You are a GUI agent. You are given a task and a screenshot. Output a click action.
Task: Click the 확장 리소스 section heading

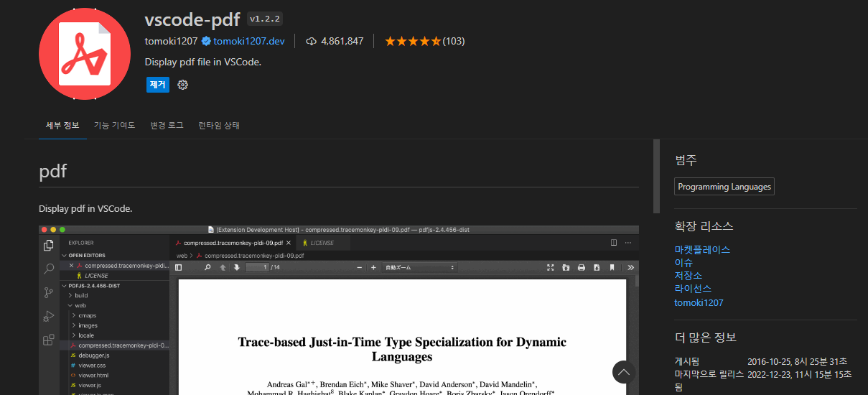pyautogui.click(x=704, y=226)
